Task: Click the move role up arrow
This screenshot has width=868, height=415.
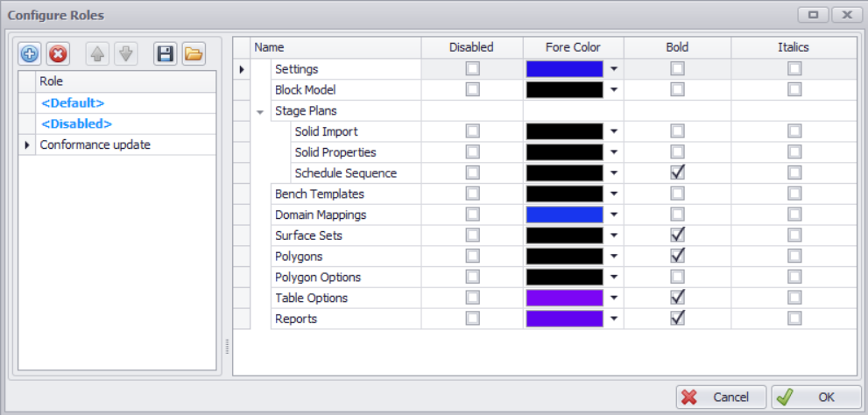Action: pos(97,54)
